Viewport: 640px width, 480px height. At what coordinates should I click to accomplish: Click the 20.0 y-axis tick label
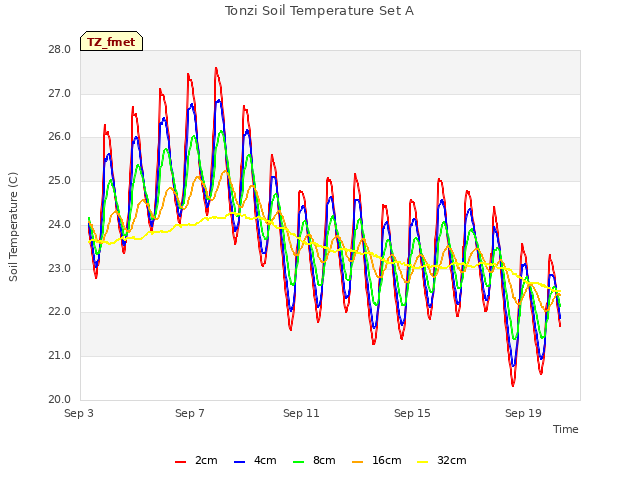point(60,400)
